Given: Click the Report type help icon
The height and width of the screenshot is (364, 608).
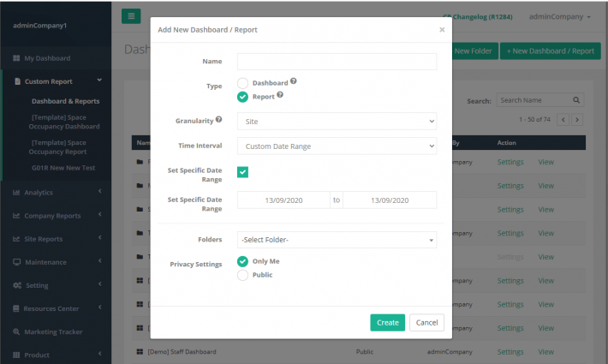Looking at the screenshot, I should (x=280, y=94).
